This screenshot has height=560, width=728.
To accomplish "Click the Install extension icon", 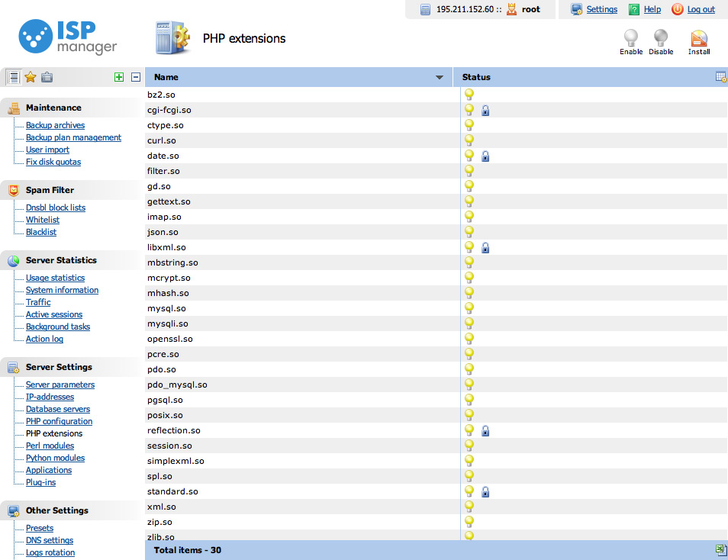I will click(698, 38).
